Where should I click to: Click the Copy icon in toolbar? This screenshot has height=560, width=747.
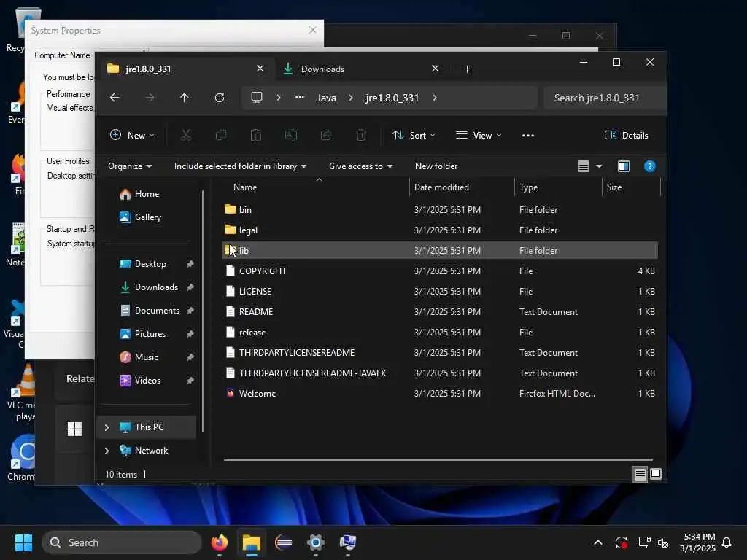click(x=221, y=135)
